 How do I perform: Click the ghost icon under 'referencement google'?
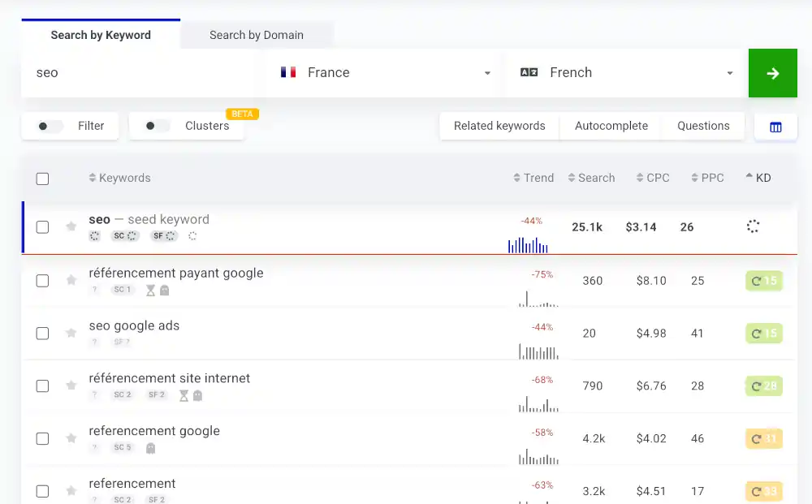(x=151, y=448)
